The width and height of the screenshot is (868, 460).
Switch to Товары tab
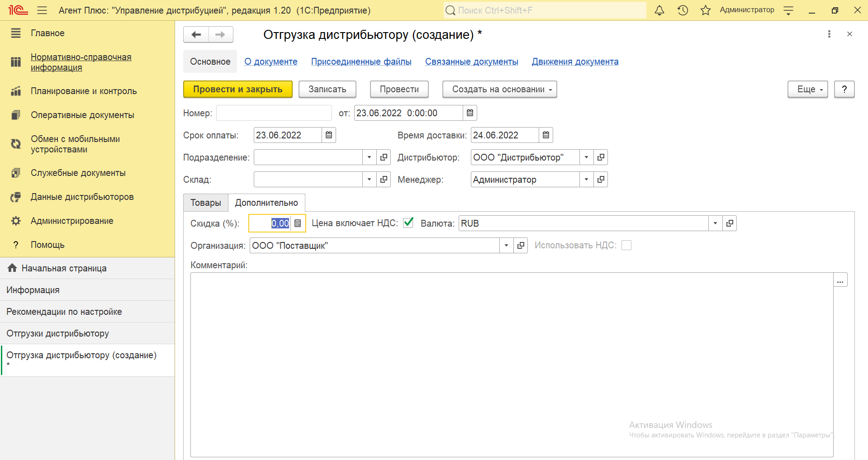pyautogui.click(x=206, y=203)
